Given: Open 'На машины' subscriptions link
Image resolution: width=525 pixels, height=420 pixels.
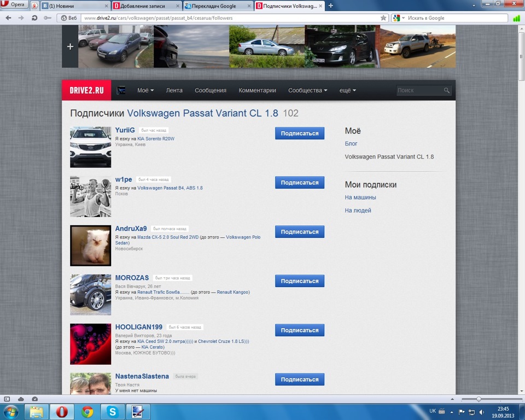Looking at the screenshot, I should (x=360, y=197).
